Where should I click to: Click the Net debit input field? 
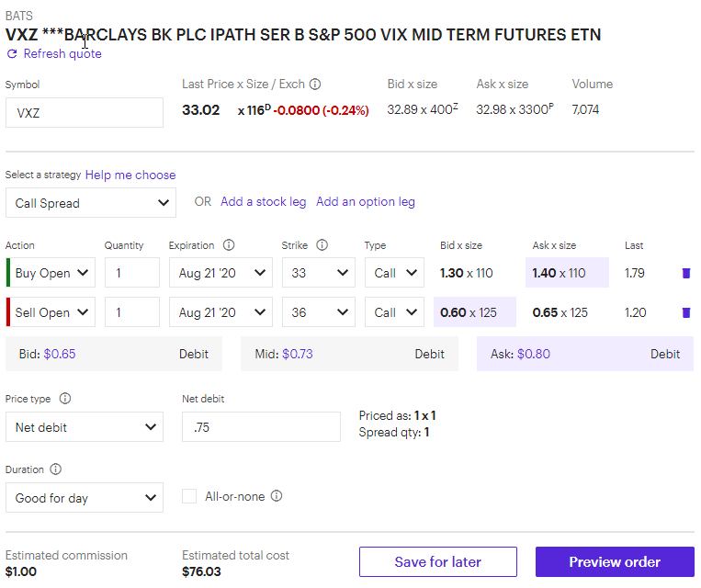(x=261, y=427)
